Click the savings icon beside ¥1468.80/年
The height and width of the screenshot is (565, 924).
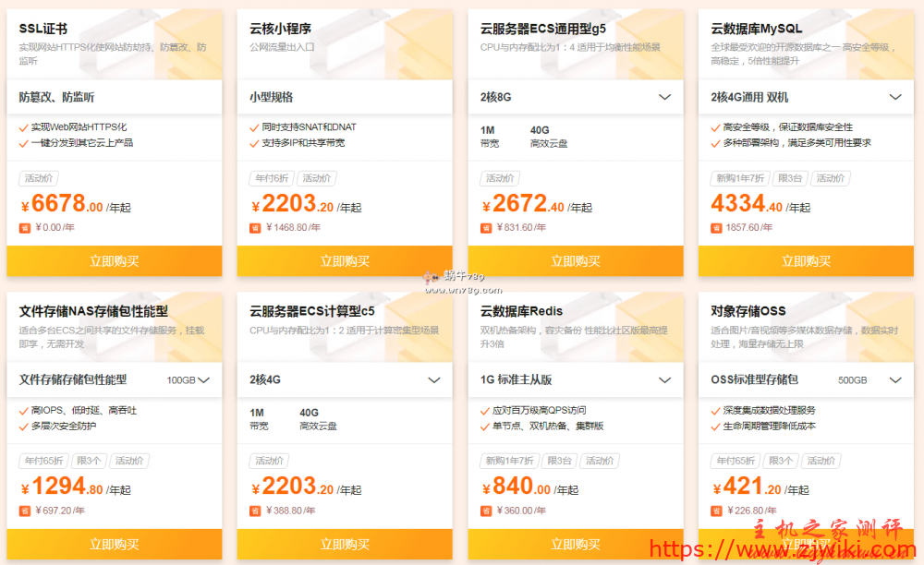pyautogui.click(x=255, y=228)
